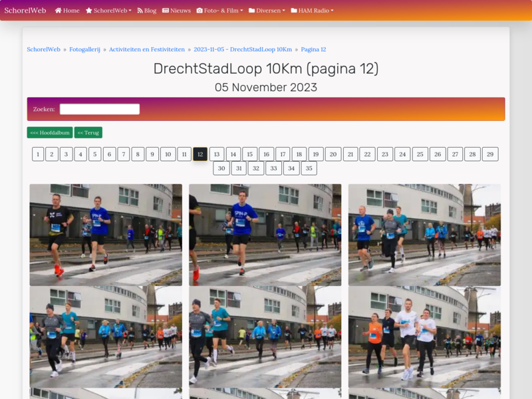Screen dimensions: 532x399
Task: Expand the HAM Radio dropdown caret
Action: (x=332, y=11)
